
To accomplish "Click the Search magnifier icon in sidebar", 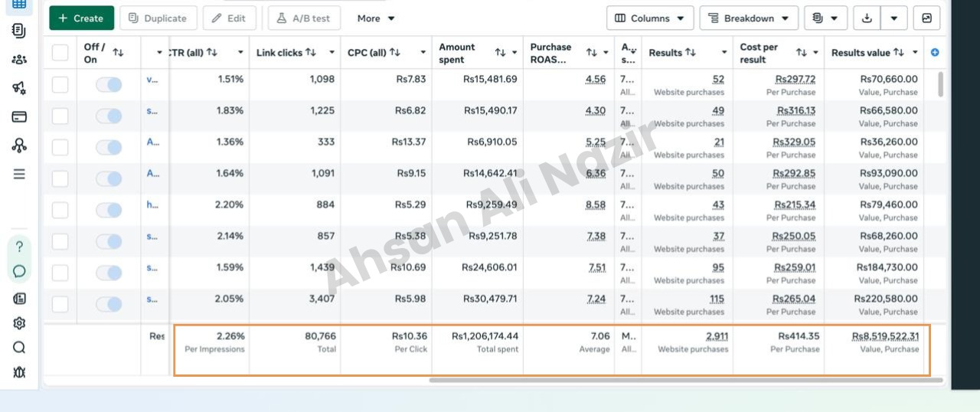I will coord(19,348).
